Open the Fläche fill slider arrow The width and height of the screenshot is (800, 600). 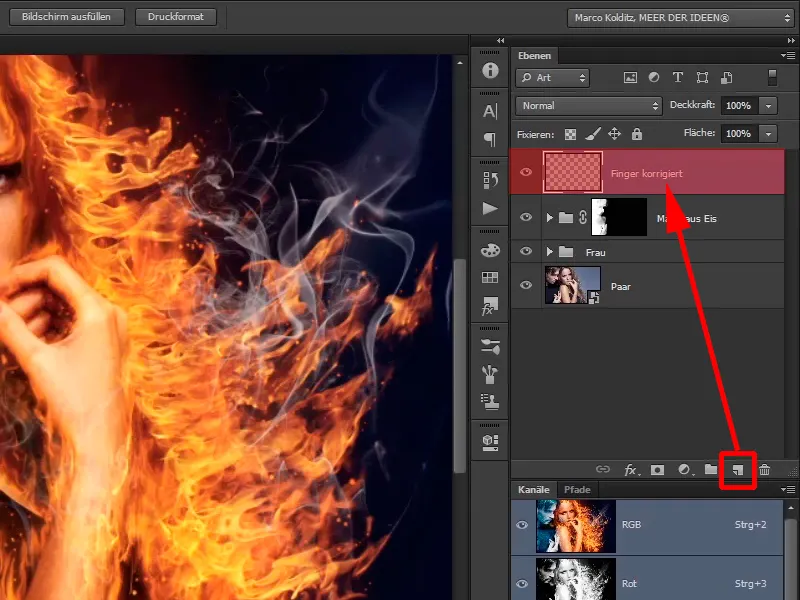[x=768, y=134]
